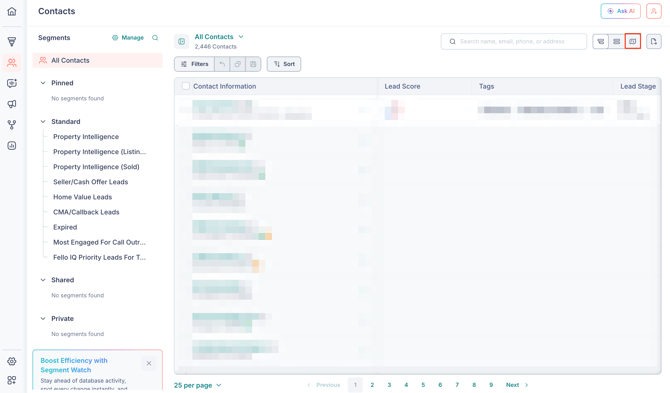670x393 pixels.
Task: Go to page 5
Action: (423, 385)
